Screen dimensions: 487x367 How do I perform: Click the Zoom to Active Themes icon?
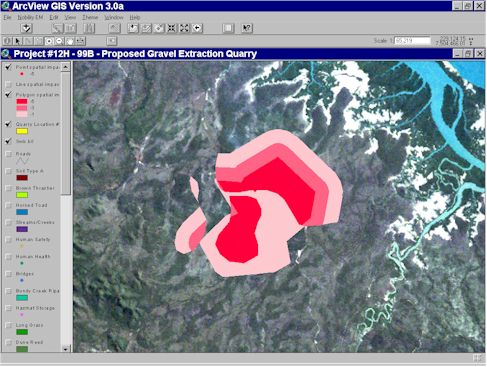(146, 28)
